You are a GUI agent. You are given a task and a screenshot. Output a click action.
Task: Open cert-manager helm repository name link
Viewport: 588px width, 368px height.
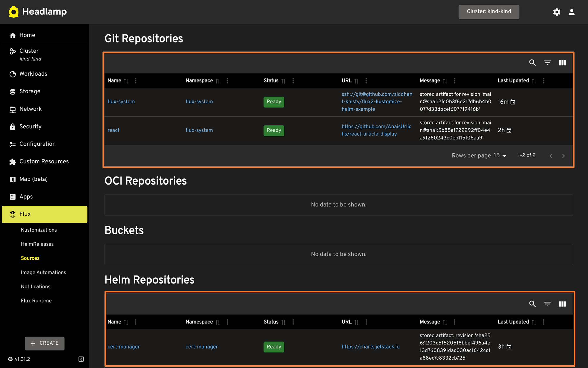coord(124,347)
